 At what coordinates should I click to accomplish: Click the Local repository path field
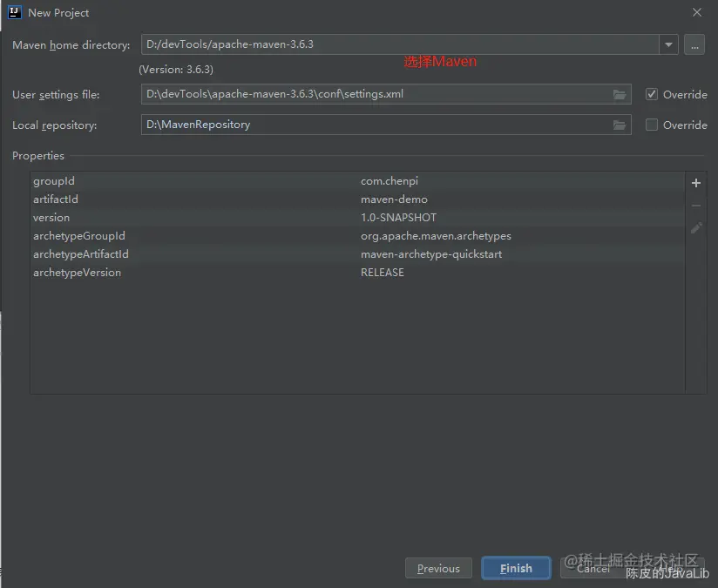pos(386,125)
